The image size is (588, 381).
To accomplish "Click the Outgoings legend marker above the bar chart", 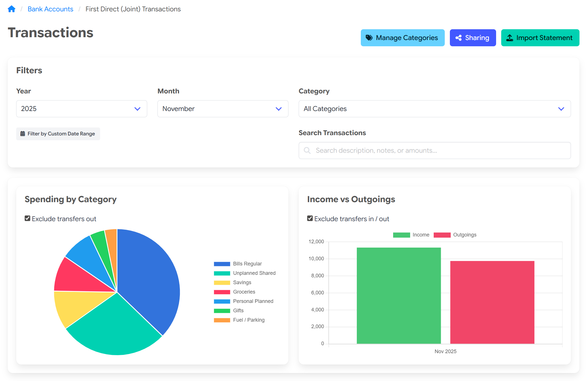I will click(x=442, y=235).
